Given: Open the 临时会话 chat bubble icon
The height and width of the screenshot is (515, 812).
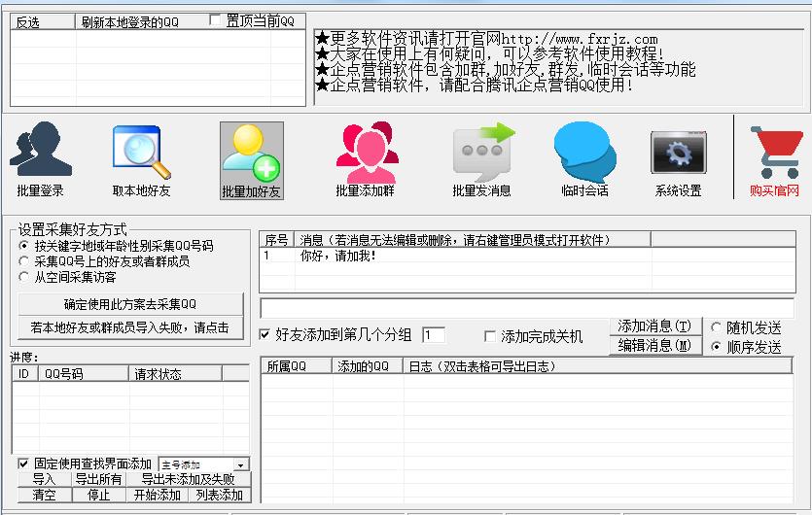Looking at the screenshot, I should (x=584, y=160).
